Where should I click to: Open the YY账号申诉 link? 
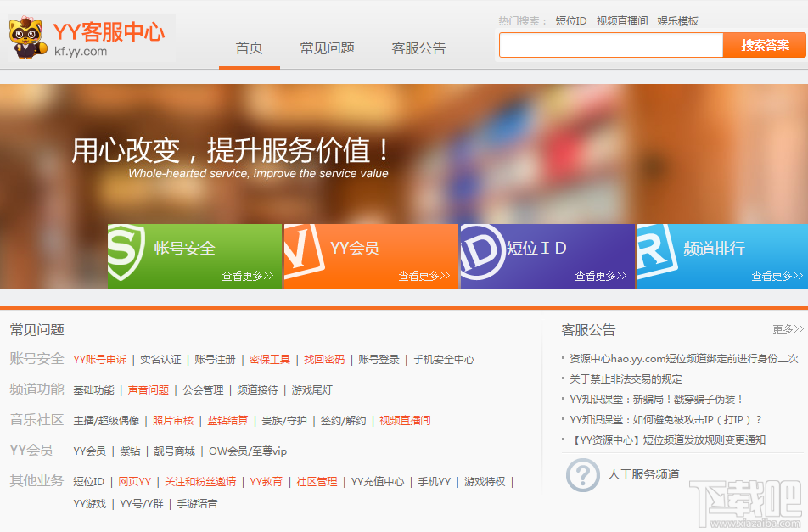coord(99,360)
